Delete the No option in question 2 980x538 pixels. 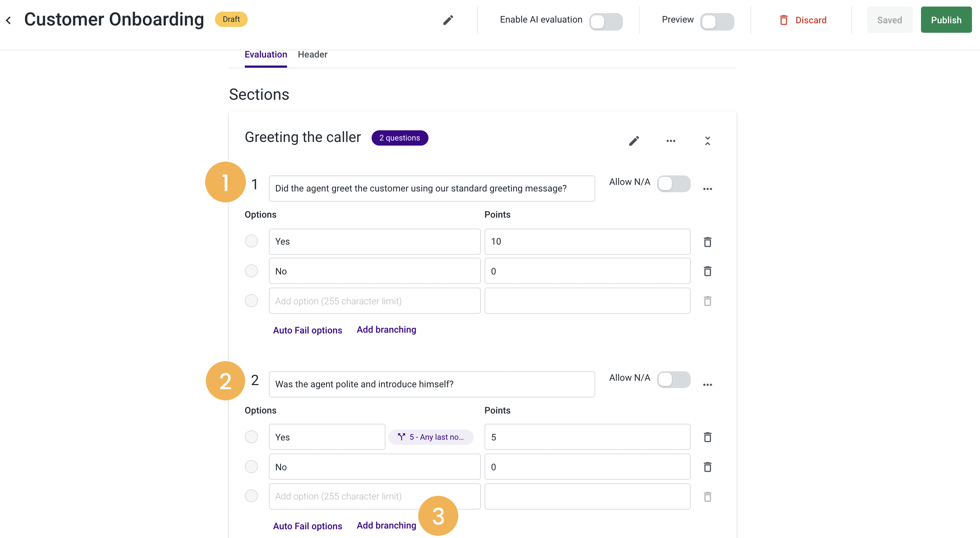707,467
